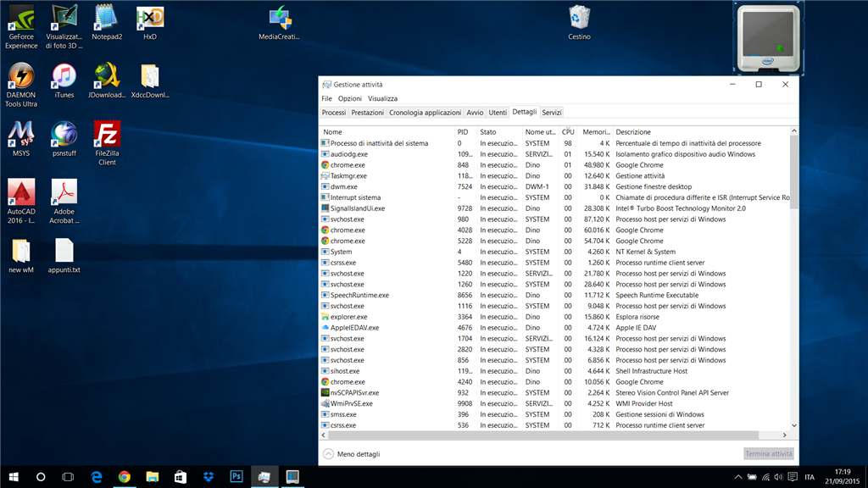Launch the MSYS shortcut
868x488 pixels.
(x=21, y=139)
